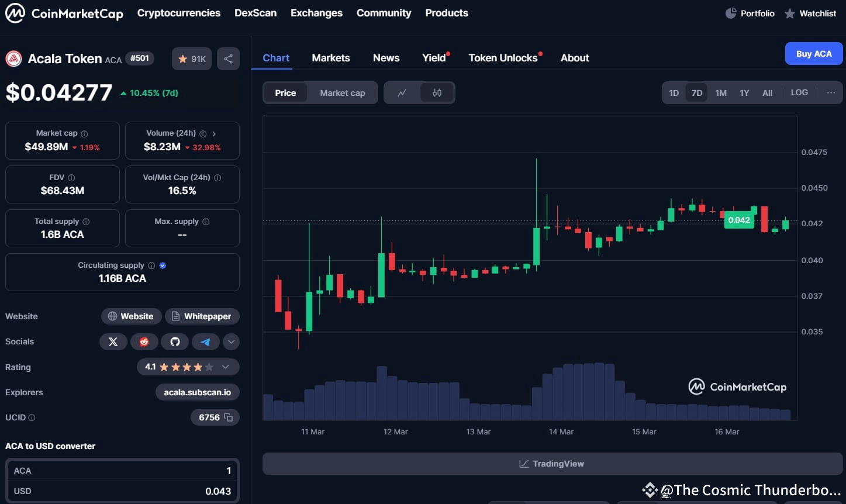Open the Token Unlocks tab
The width and height of the screenshot is (846, 504).
(503, 57)
